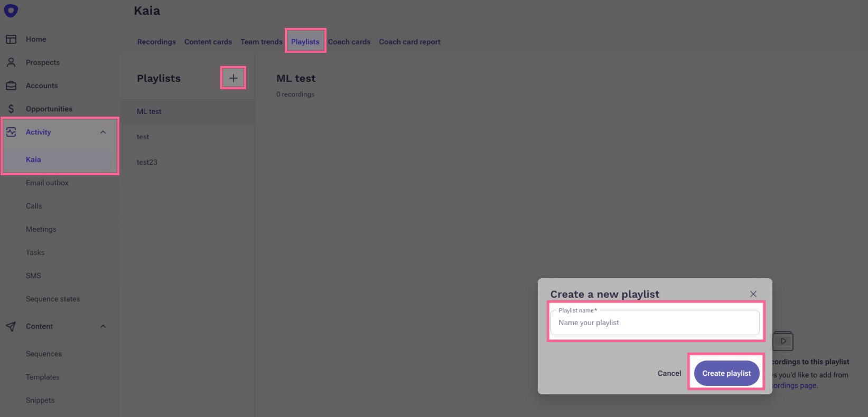Switch to the Recordings tab

coord(156,42)
